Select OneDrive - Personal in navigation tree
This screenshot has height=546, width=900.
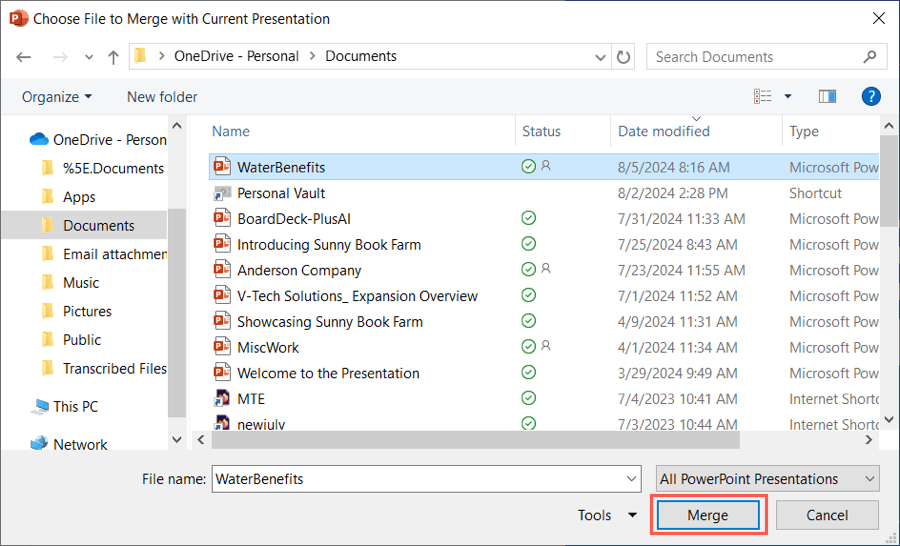coord(98,140)
